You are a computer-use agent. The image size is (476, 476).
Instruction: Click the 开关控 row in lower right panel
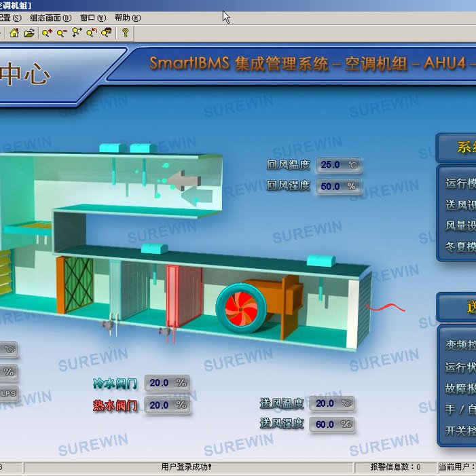tap(460, 431)
